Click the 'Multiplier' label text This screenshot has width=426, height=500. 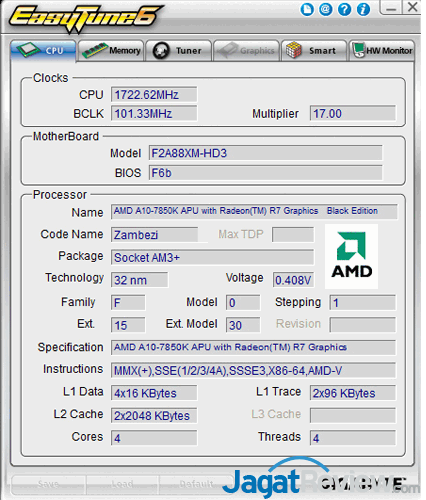point(275,114)
